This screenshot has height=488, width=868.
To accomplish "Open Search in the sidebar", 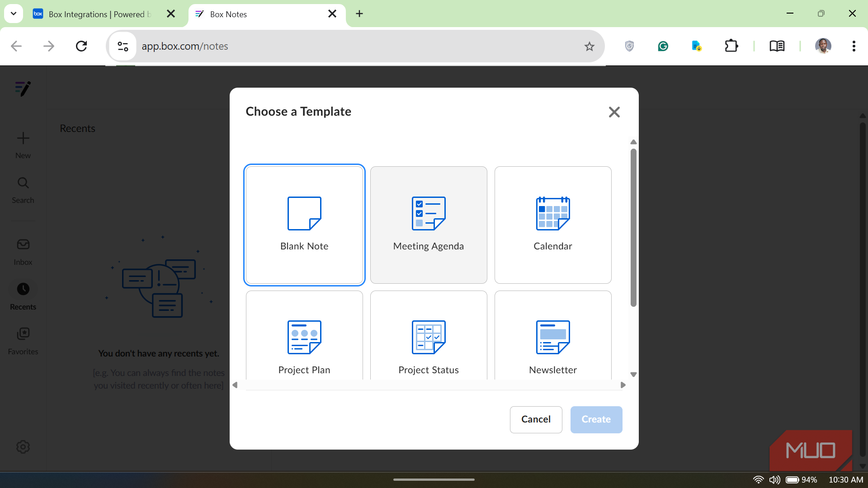I will pos(23,190).
